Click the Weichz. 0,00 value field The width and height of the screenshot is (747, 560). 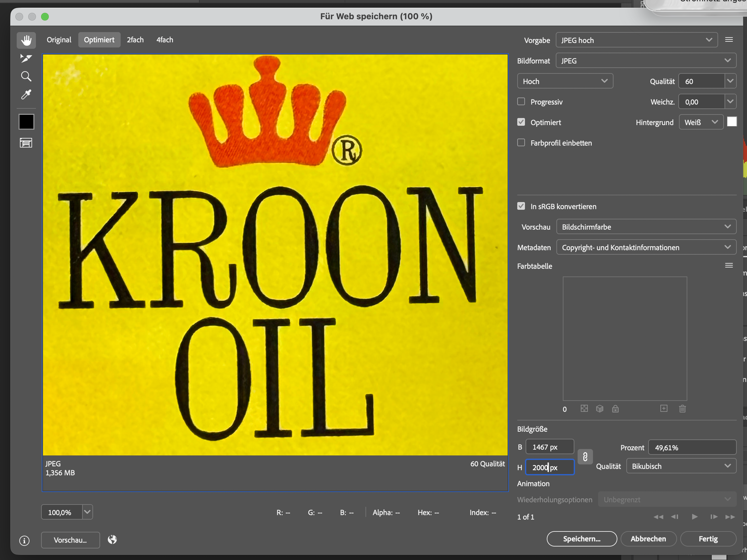click(701, 102)
